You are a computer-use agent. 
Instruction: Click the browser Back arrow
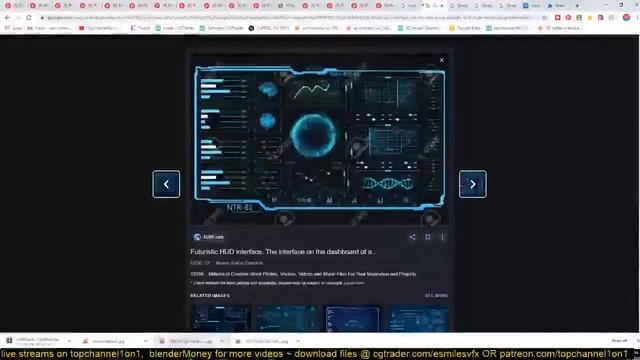click(7, 18)
